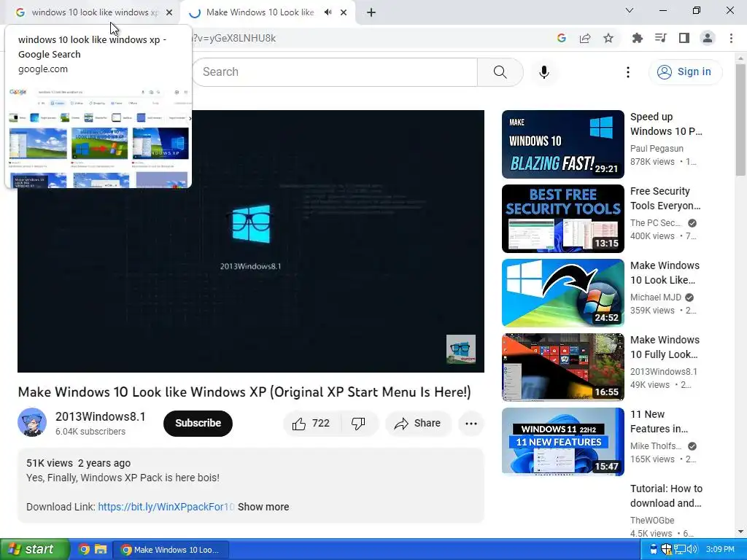
Task: Click the security shield tray icon
Action: 667,550
